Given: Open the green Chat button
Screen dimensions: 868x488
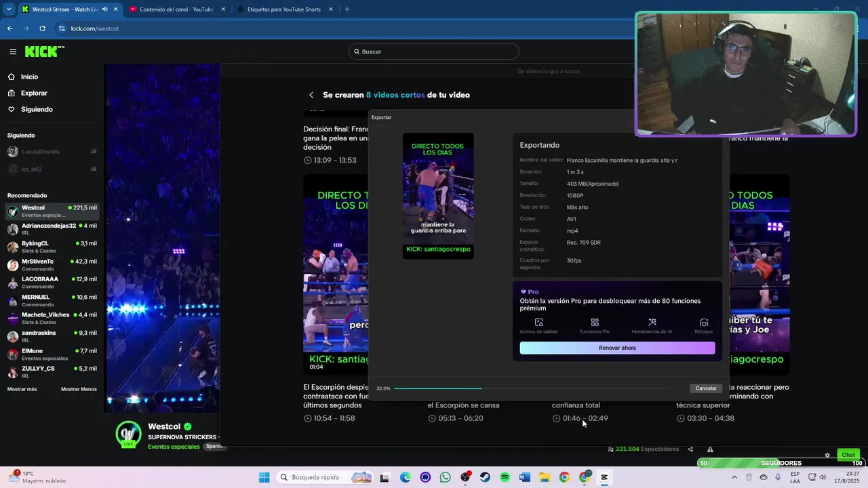Looking at the screenshot, I should click(848, 455).
